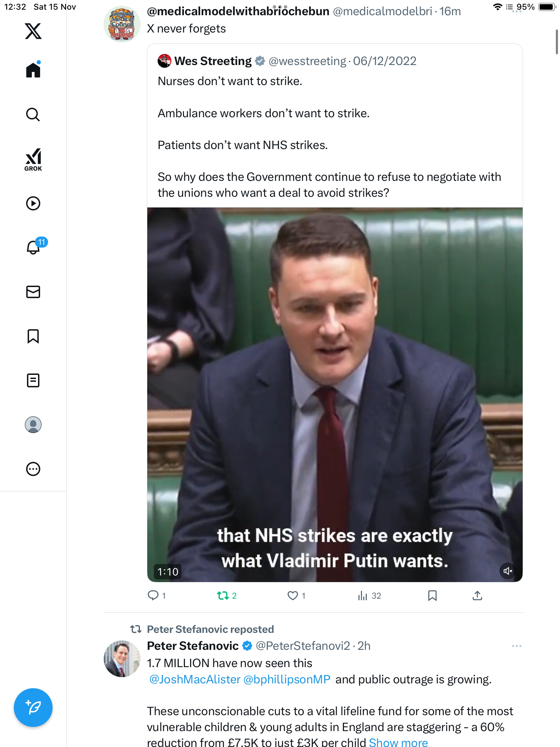Open your profile page

(33, 425)
